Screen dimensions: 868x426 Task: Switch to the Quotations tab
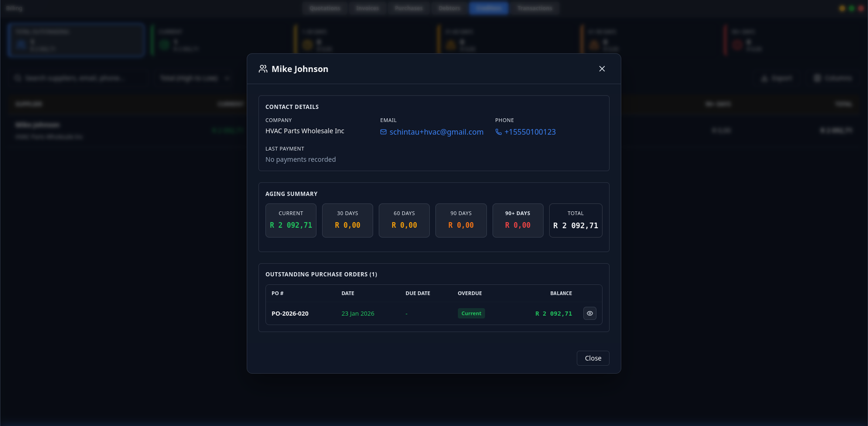[324, 8]
